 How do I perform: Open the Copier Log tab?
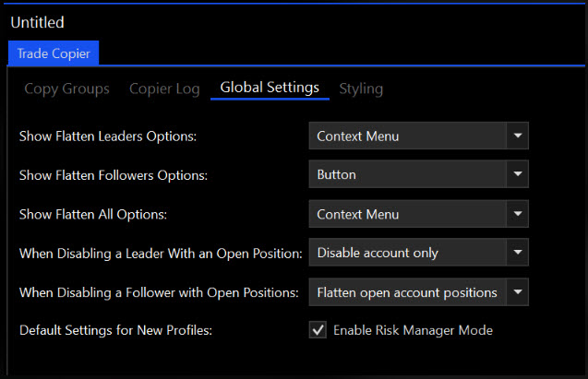pos(162,89)
